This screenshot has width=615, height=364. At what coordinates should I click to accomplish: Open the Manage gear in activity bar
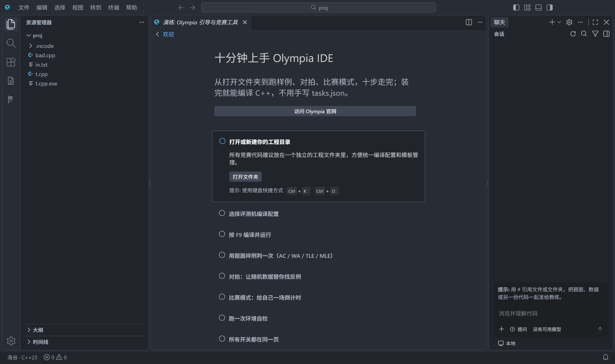pyautogui.click(x=11, y=341)
